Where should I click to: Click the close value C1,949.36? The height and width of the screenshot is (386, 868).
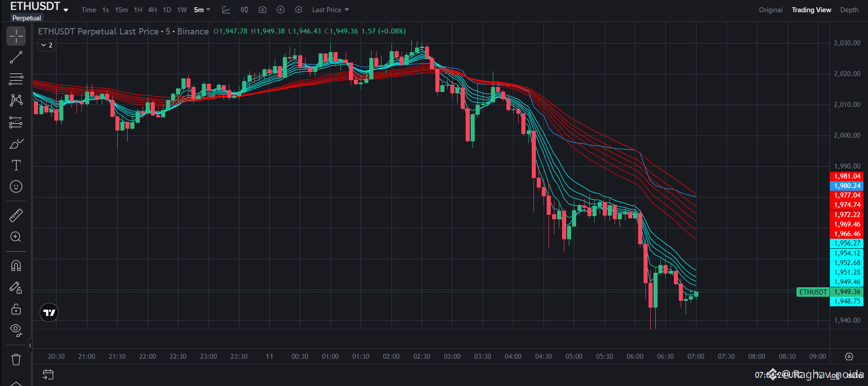[x=341, y=31]
